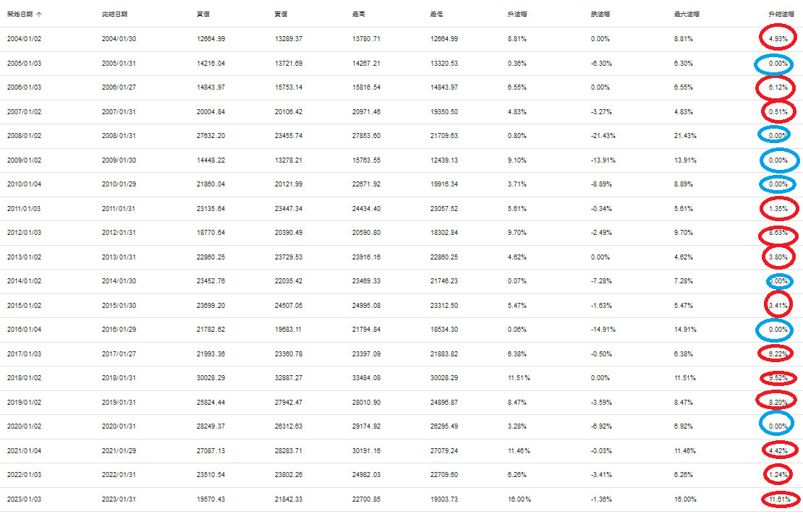803x532 pixels.
Task: Click the 最低 column header
Action: click(x=436, y=14)
